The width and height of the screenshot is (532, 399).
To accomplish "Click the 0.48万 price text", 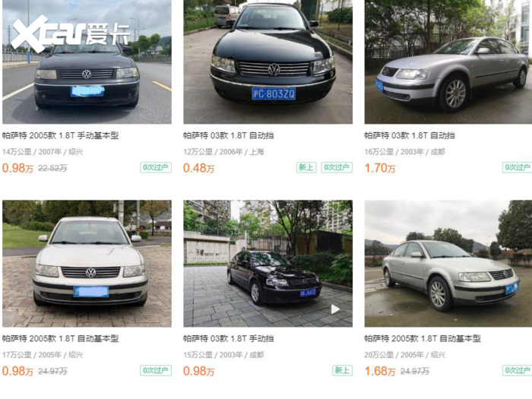I will click(x=199, y=168).
